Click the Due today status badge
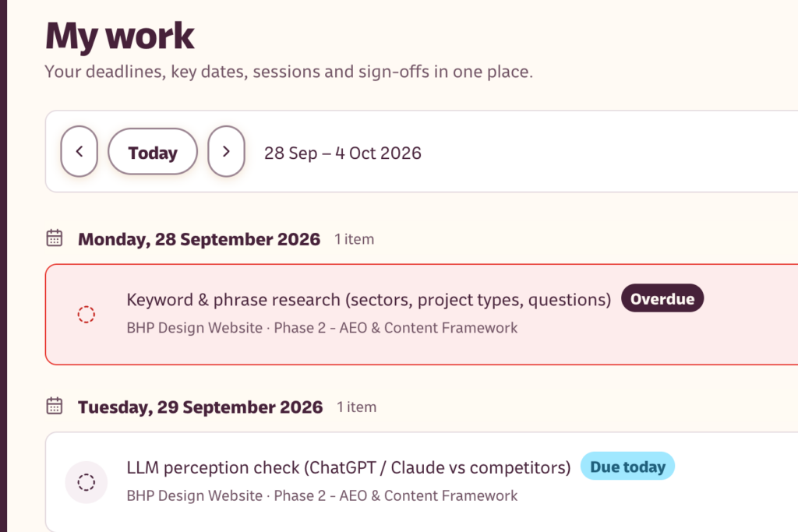 (627, 467)
